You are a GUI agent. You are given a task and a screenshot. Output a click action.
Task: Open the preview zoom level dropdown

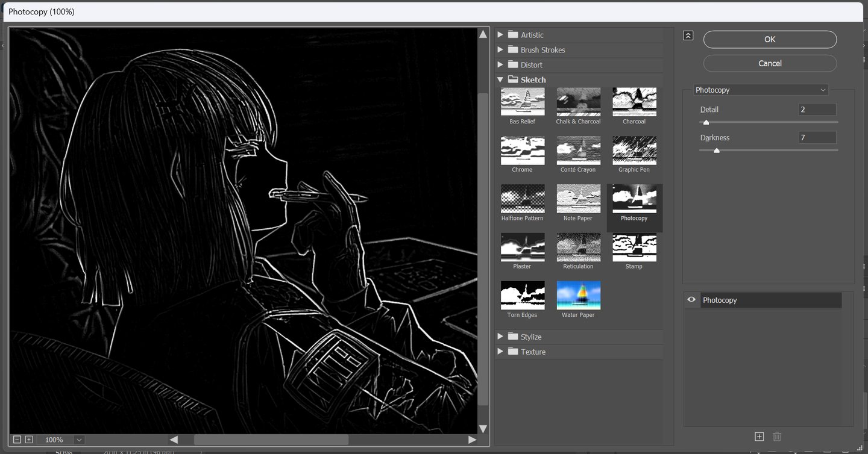(79, 440)
